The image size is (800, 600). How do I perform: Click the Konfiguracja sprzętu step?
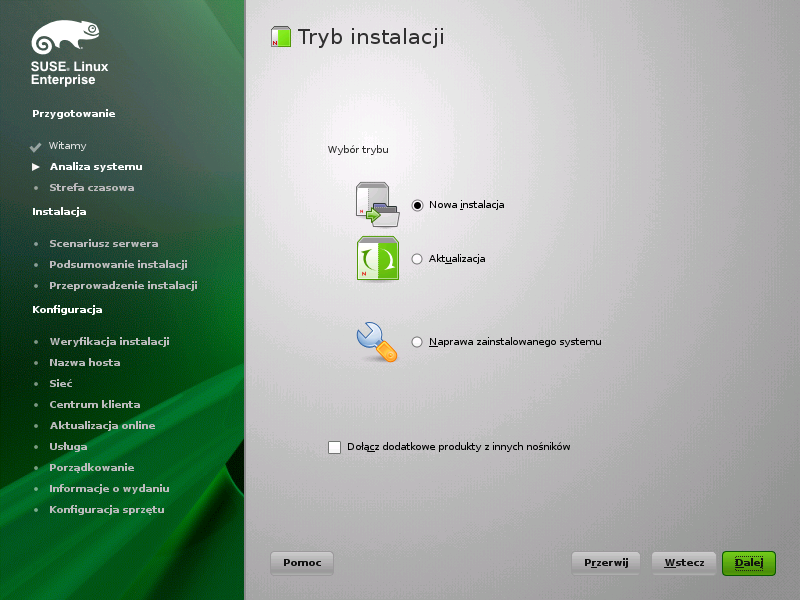tap(107, 510)
